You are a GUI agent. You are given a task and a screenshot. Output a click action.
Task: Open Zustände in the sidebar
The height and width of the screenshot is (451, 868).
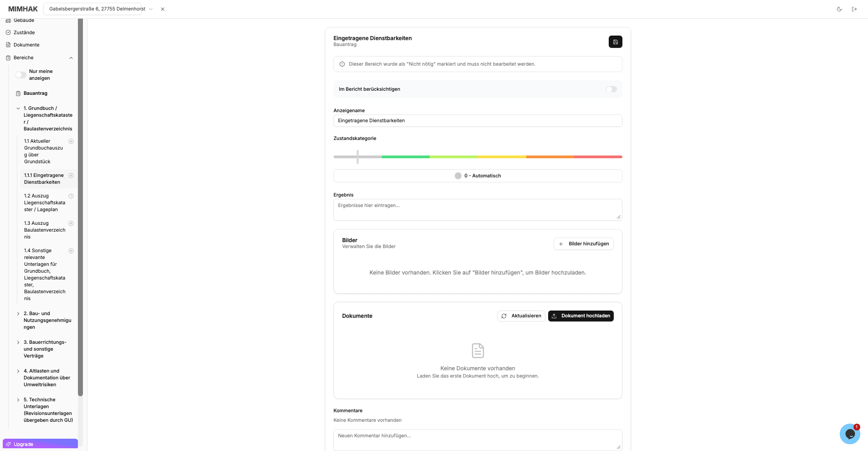coord(24,33)
